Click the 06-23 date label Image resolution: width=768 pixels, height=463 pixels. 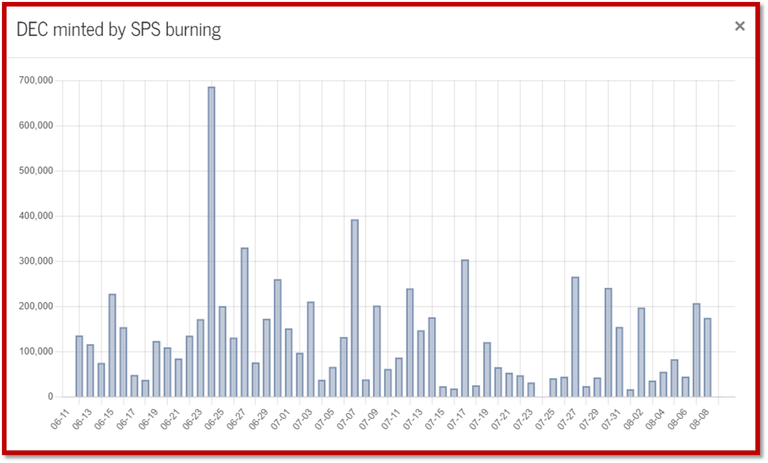pos(192,419)
